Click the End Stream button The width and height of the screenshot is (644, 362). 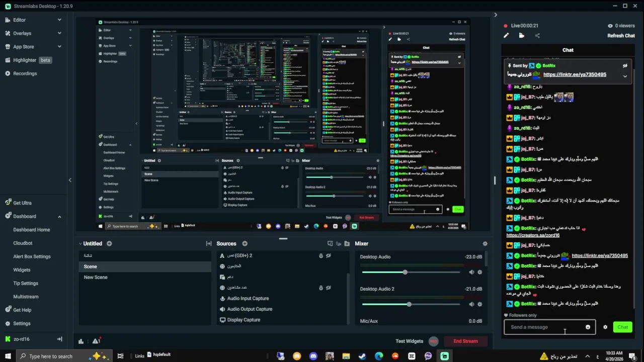(x=465, y=341)
